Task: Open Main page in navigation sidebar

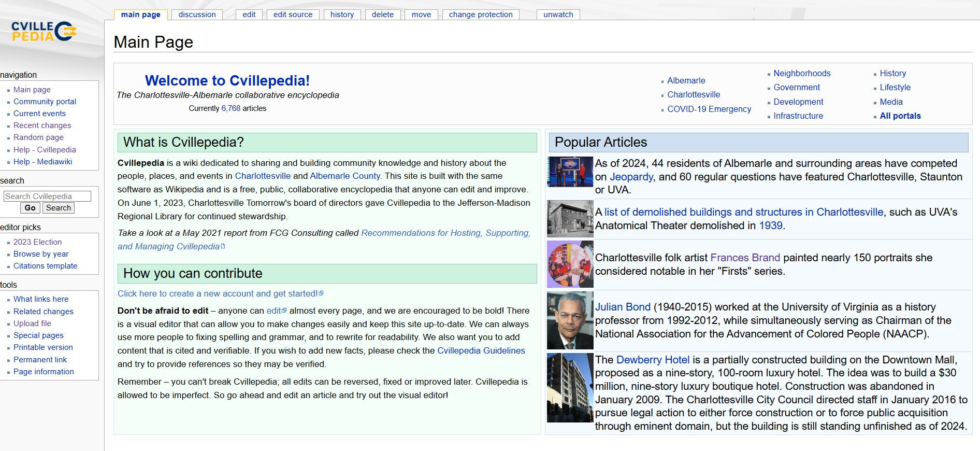Action: click(x=32, y=90)
